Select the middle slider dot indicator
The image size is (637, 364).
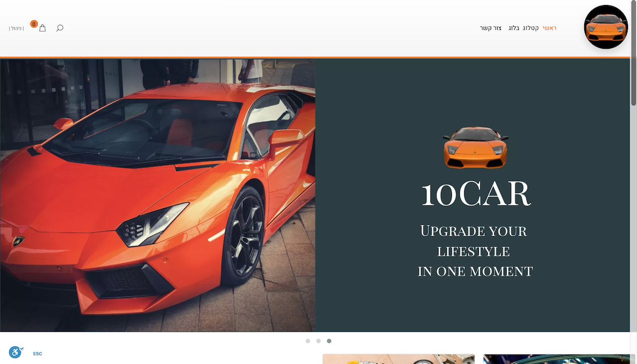tap(318, 341)
